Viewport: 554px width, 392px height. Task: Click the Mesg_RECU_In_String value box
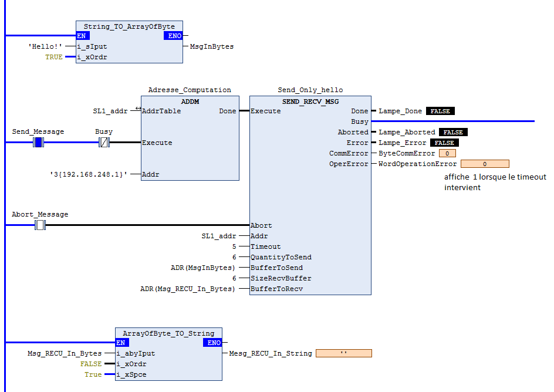tap(343, 353)
